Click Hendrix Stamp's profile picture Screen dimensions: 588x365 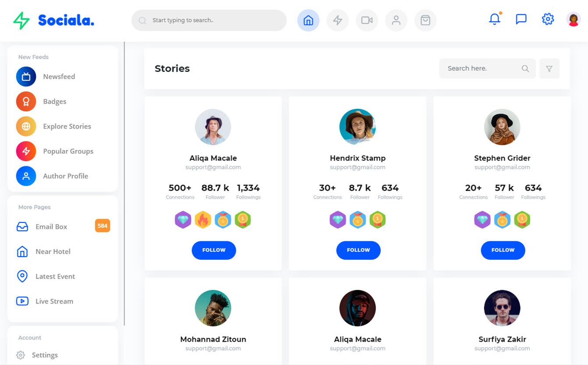[358, 127]
